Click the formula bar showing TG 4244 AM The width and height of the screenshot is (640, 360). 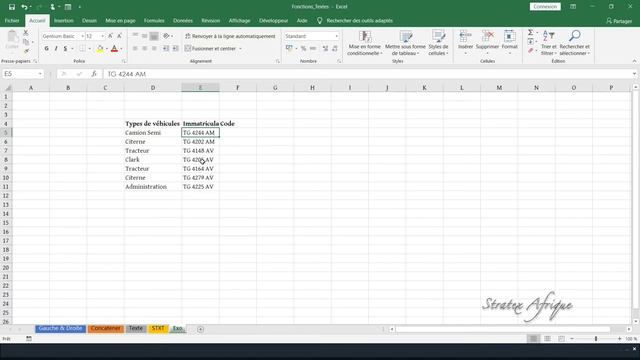tap(367, 74)
